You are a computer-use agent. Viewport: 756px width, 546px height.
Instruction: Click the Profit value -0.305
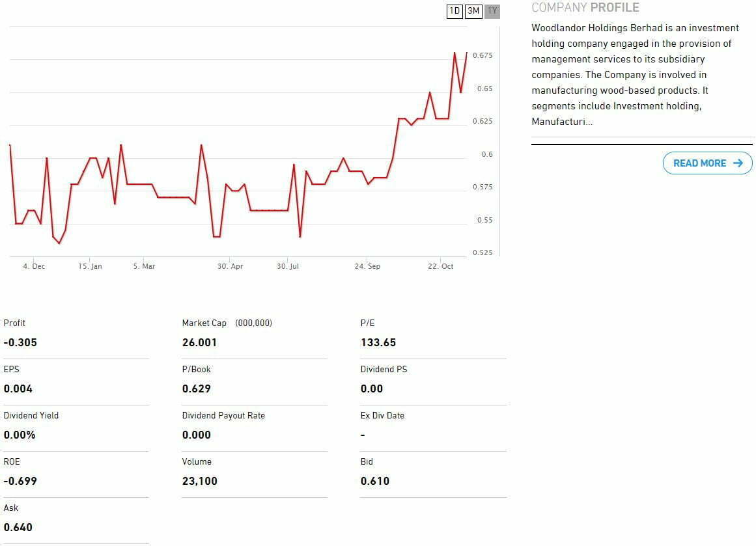20,342
